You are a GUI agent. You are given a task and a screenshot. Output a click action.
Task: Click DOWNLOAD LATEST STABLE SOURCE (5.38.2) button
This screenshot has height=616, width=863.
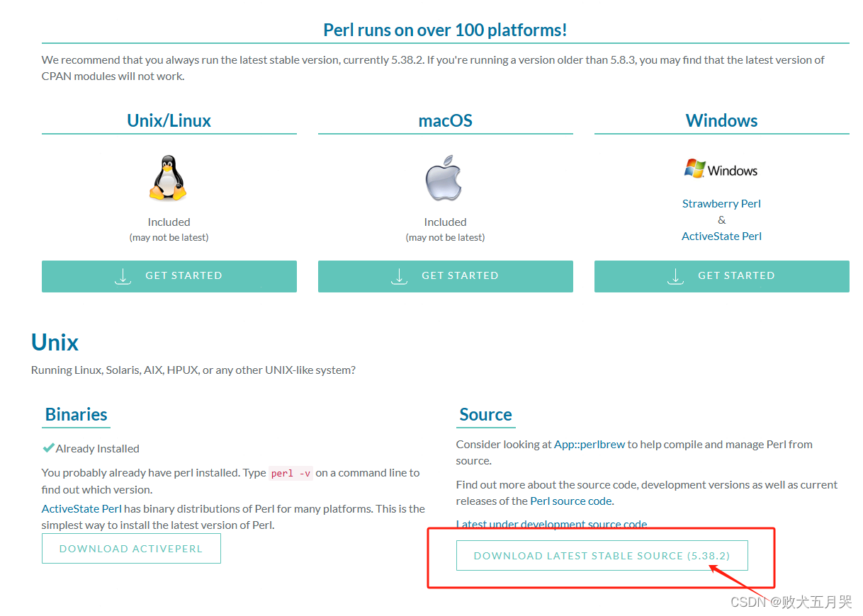602,556
